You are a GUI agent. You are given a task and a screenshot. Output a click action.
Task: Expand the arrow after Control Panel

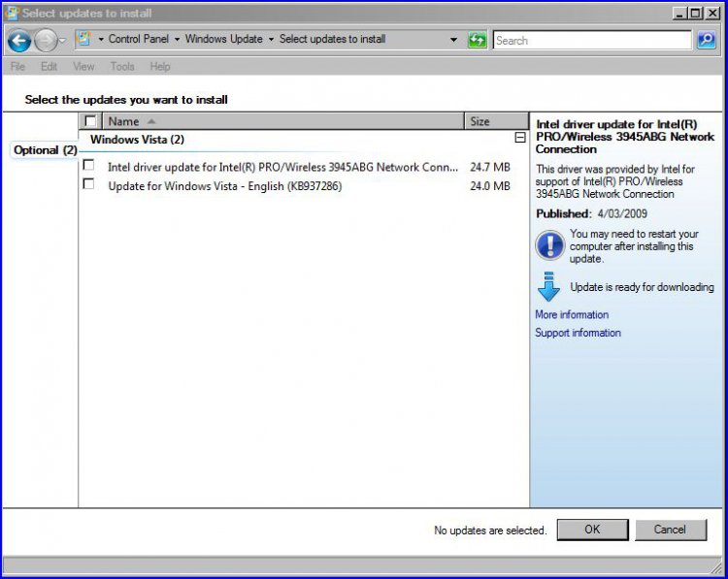coord(177,40)
